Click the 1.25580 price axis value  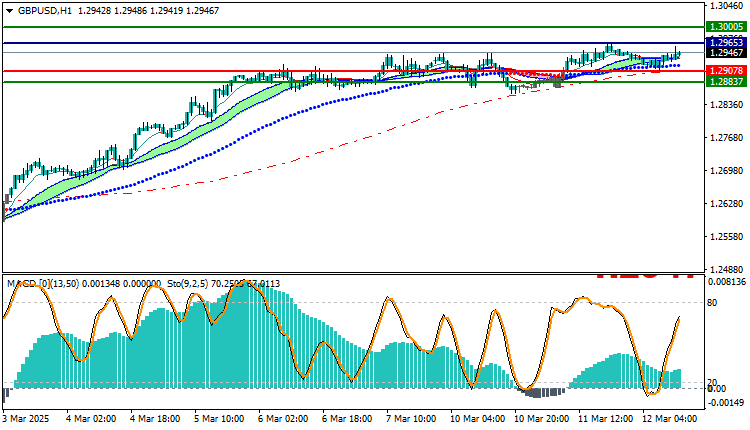727,237
